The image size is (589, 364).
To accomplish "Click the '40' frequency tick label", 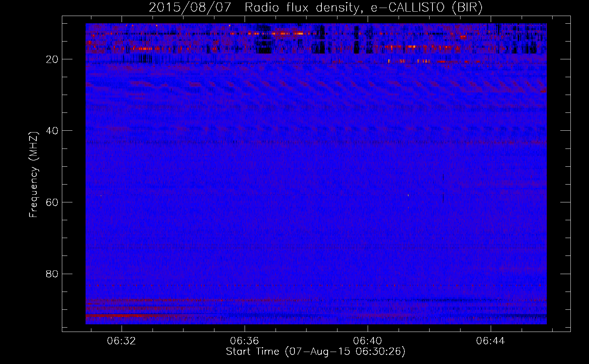I will click(x=52, y=131).
